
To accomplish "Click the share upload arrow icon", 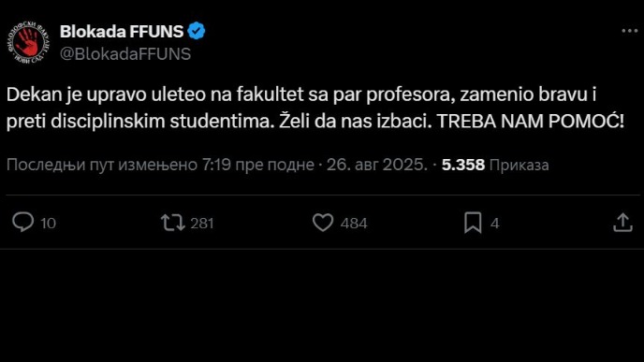I will tap(622, 222).
